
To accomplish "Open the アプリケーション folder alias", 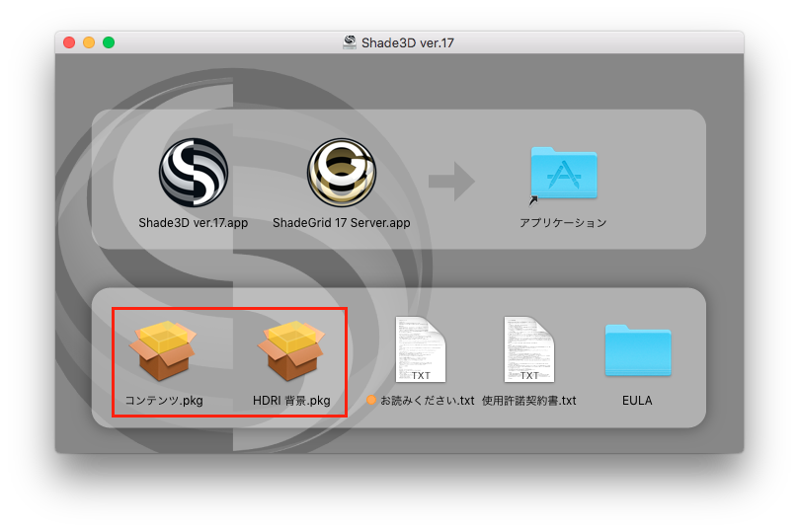I will [564, 173].
